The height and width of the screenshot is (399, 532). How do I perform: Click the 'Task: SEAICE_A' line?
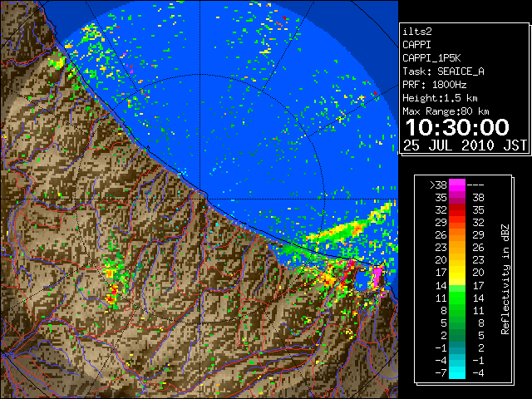pos(443,71)
